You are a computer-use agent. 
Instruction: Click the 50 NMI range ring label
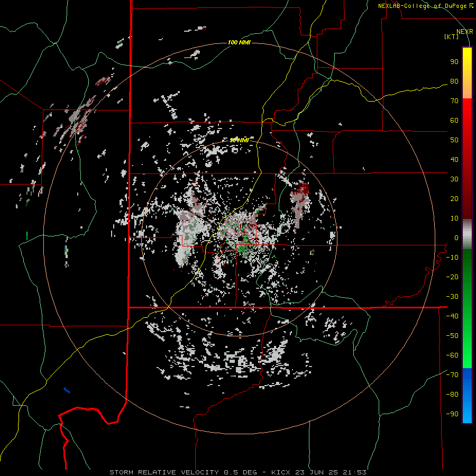tap(239, 140)
